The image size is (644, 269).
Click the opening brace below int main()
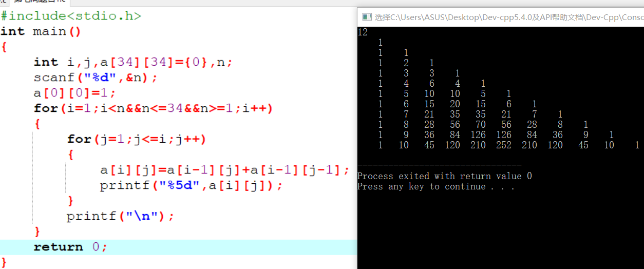click(x=4, y=47)
